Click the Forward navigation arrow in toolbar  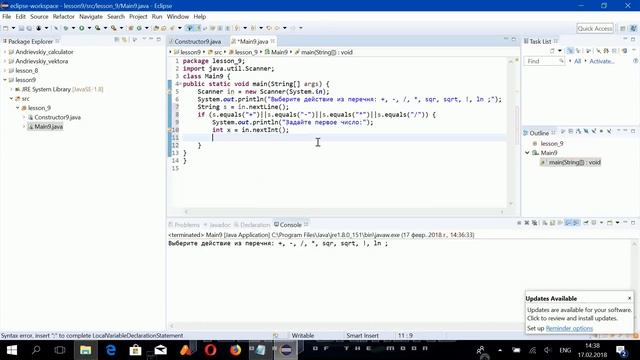tap(293, 28)
